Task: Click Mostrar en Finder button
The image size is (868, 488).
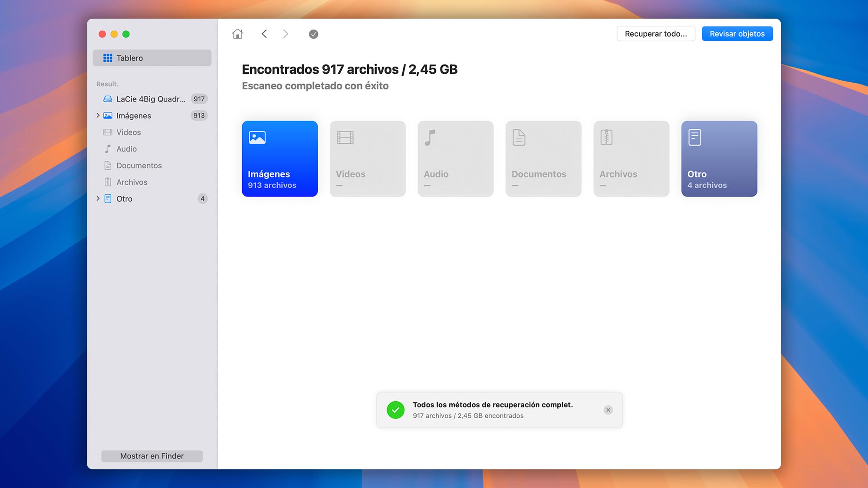Action: click(152, 456)
